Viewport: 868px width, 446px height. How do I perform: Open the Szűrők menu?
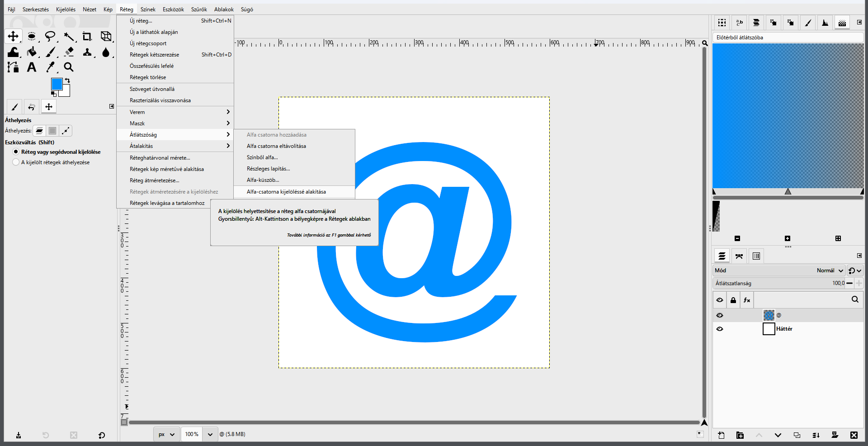199,9
